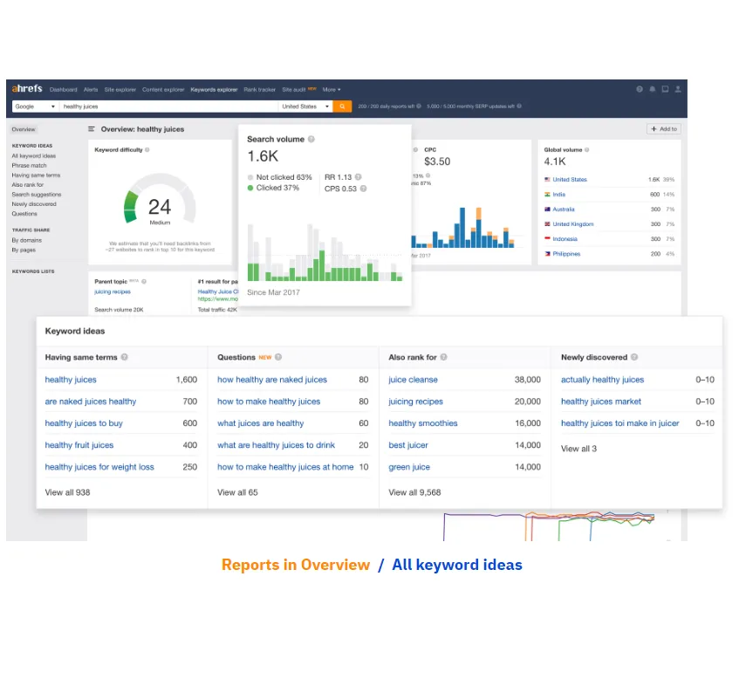
Task: Click View all 938 link
Action: 67,492
